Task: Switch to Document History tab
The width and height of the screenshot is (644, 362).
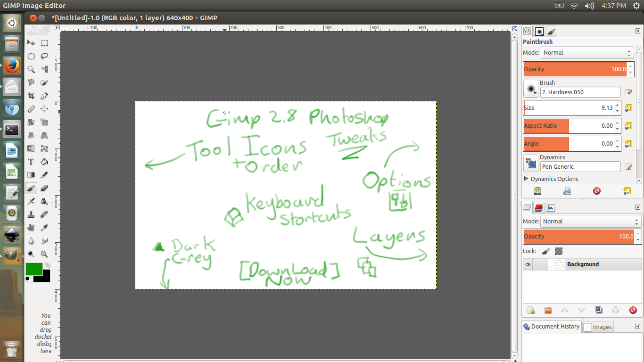Action: point(551,326)
